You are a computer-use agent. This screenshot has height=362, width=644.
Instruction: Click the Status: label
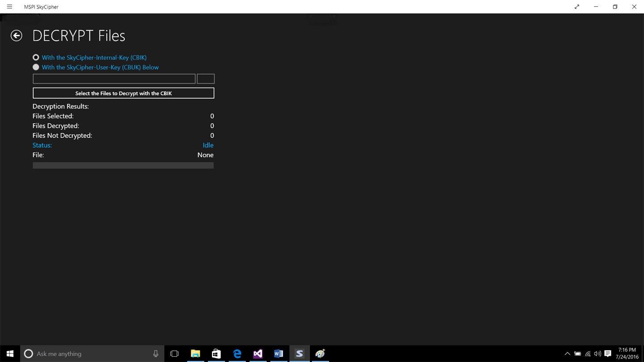coord(42,145)
